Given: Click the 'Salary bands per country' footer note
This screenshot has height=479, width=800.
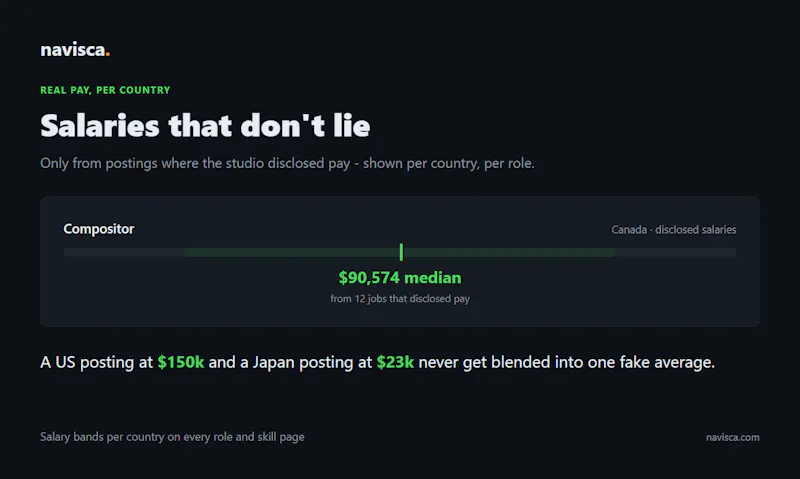Looking at the screenshot, I should point(172,437).
